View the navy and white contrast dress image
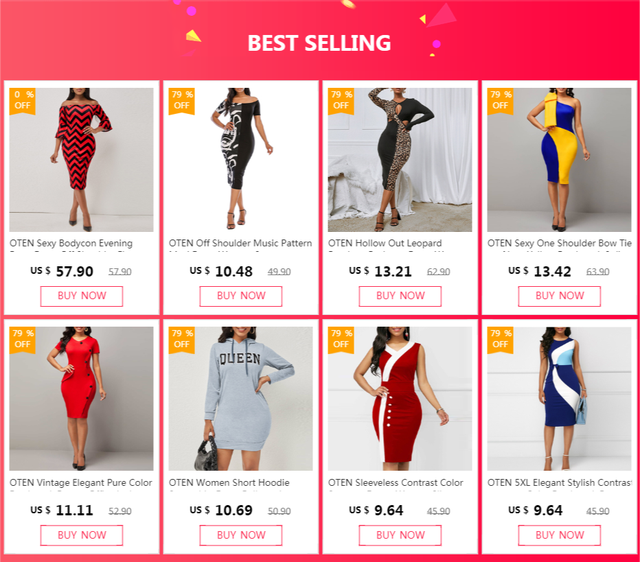640x562 pixels. click(559, 399)
